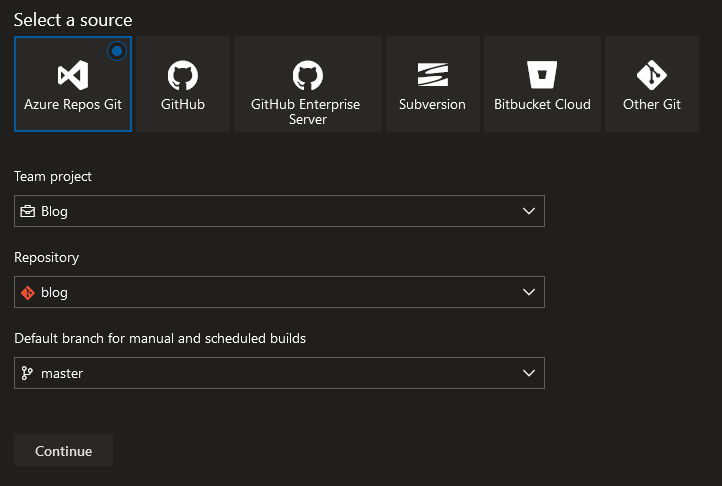Click the Other Git label text
Image resolution: width=722 pixels, height=486 pixels.
tap(652, 105)
